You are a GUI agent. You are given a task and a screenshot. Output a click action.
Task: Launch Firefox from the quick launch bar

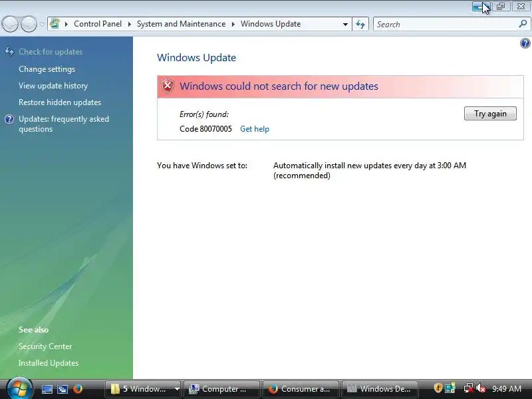pyautogui.click(x=78, y=389)
